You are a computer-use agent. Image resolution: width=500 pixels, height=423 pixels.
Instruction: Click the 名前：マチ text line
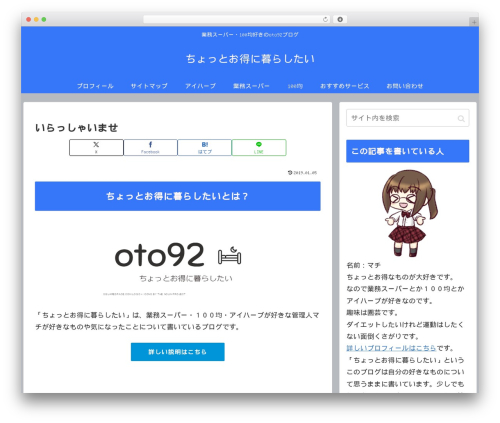(363, 265)
